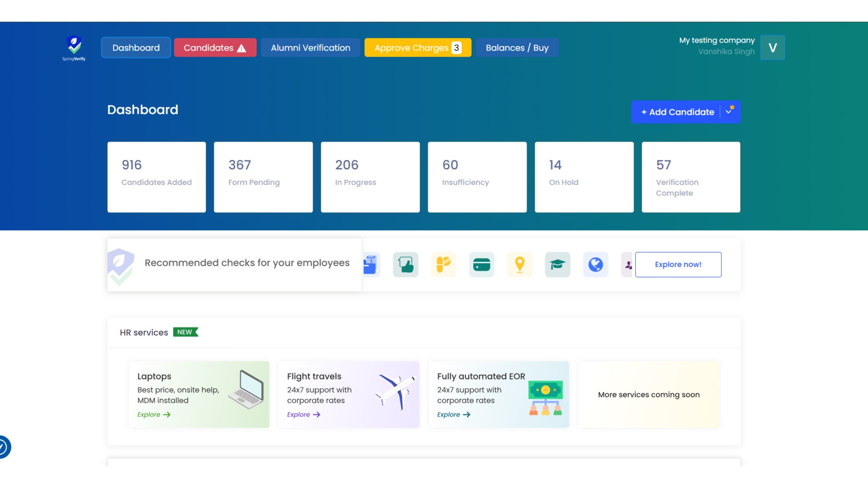Screen dimensions: 868x488
Task: Select the identity check person icon
Action: pos(627,265)
